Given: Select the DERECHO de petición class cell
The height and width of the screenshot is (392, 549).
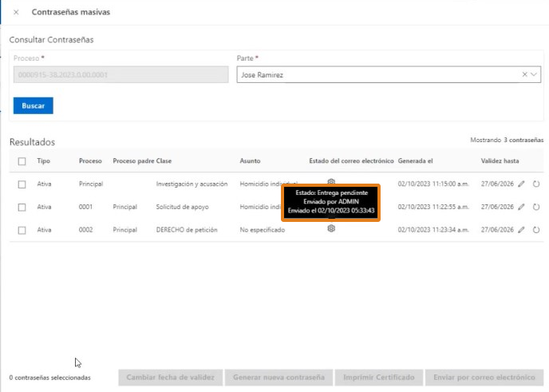Looking at the screenshot, I should pos(187,230).
